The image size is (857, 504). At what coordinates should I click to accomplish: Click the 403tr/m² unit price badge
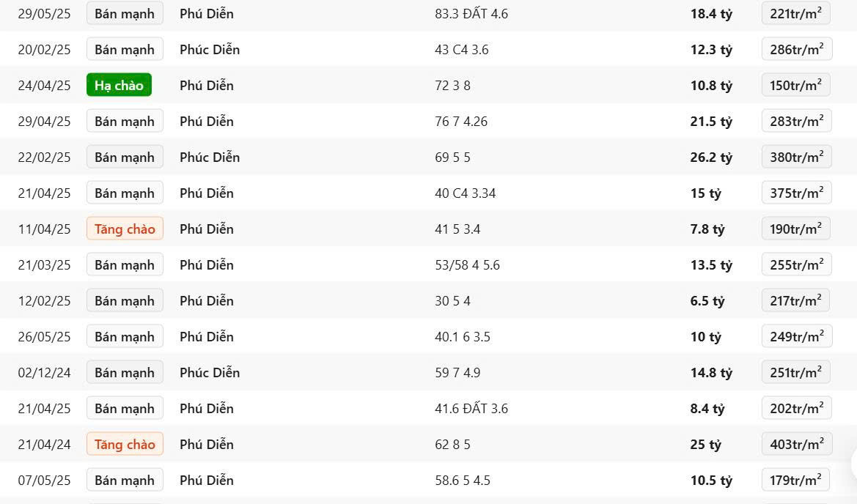797,445
